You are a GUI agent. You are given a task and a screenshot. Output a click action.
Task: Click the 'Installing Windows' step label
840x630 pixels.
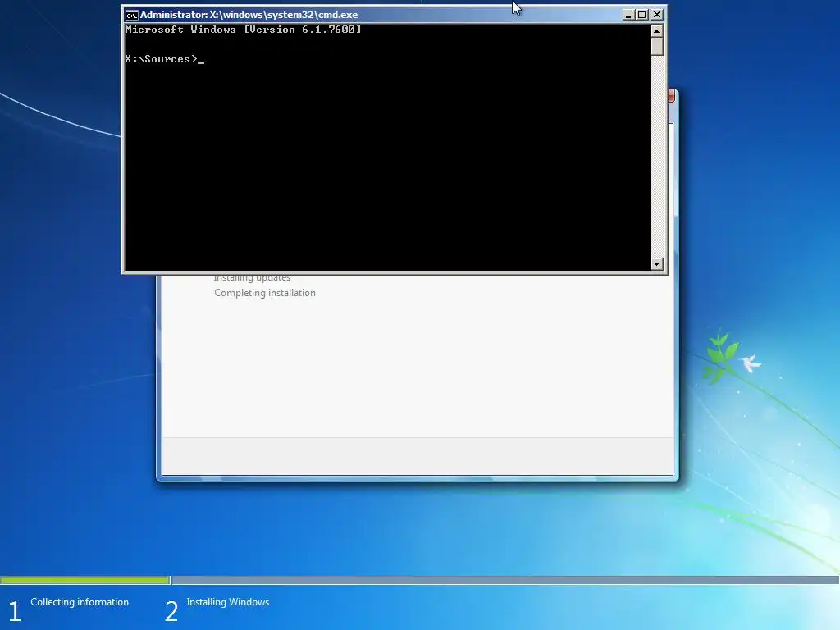click(228, 602)
